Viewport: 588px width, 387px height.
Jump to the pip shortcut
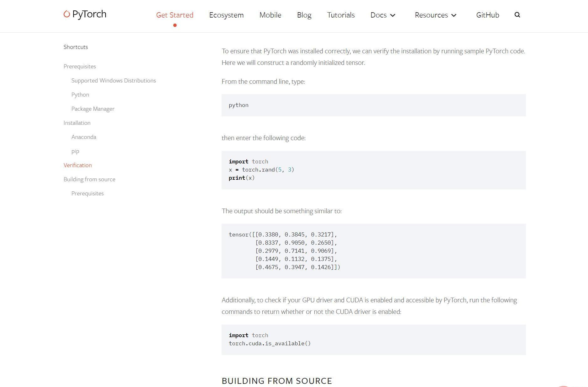pos(75,151)
